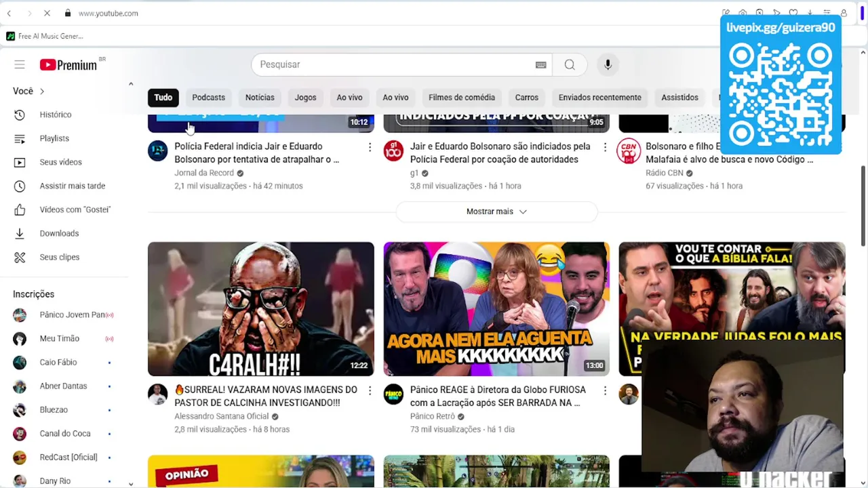Select the Podcasts filter chip
Image resolution: width=868 pixels, height=488 pixels.
click(x=208, y=98)
